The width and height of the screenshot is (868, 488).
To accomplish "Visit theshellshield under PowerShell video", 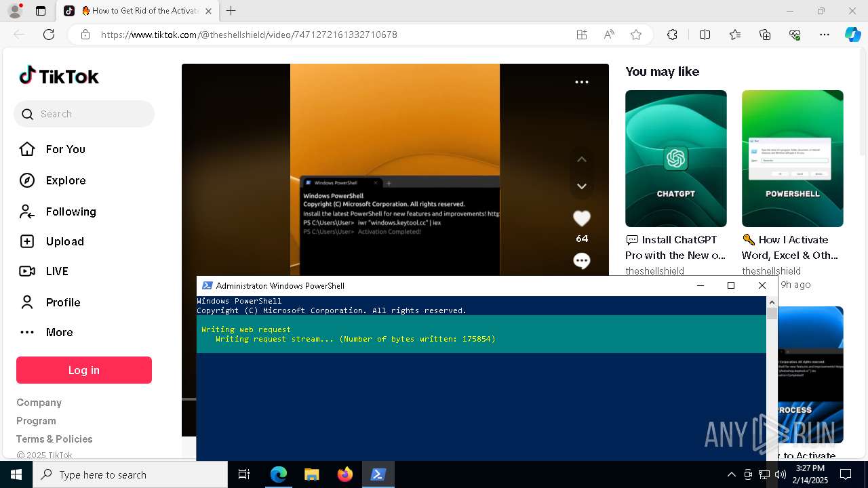I will point(771,271).
